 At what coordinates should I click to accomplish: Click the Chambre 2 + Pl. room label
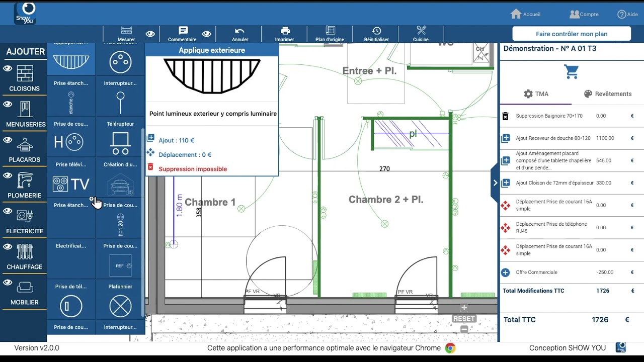coord(386,200)
